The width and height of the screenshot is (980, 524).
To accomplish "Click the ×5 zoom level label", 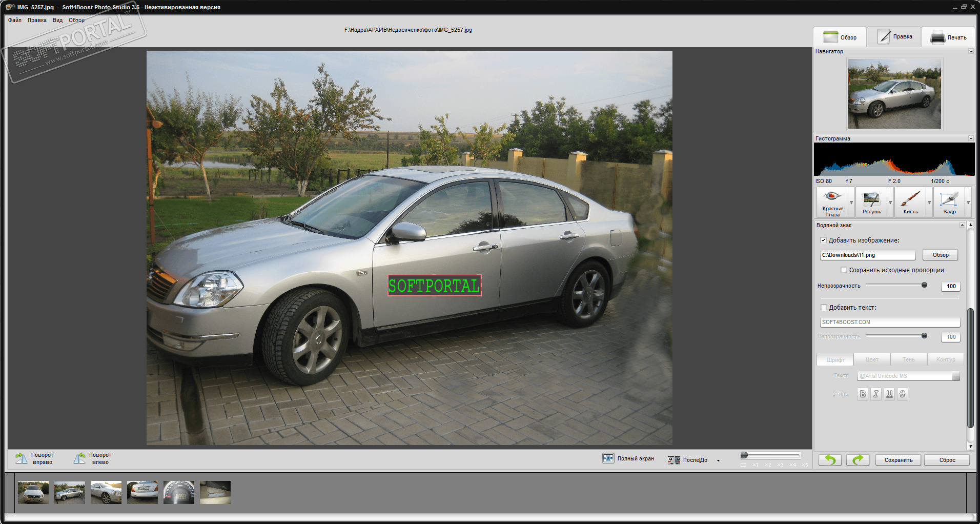I will coord(805,465).
